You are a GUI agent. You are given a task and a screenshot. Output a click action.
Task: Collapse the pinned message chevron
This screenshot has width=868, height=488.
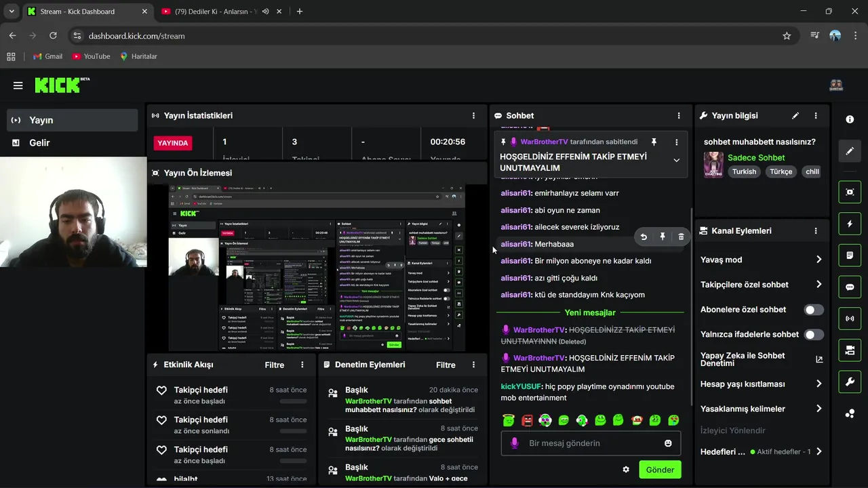676,160
